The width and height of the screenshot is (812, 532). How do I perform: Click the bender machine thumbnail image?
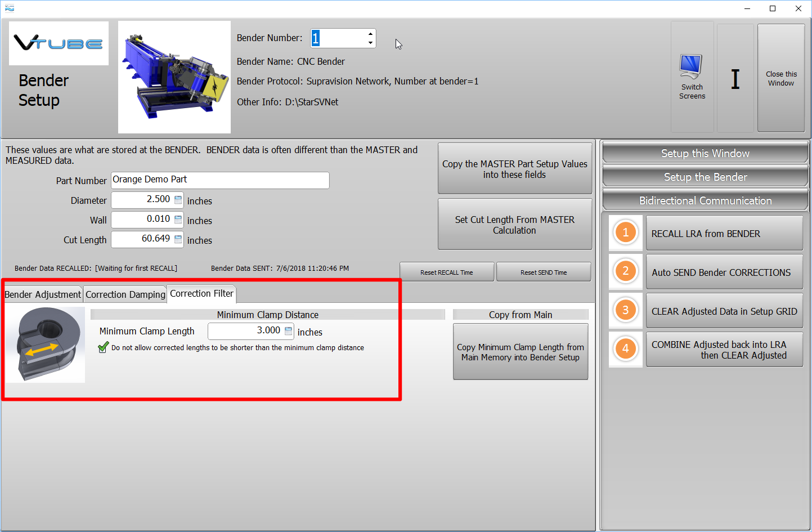(174, 77)
